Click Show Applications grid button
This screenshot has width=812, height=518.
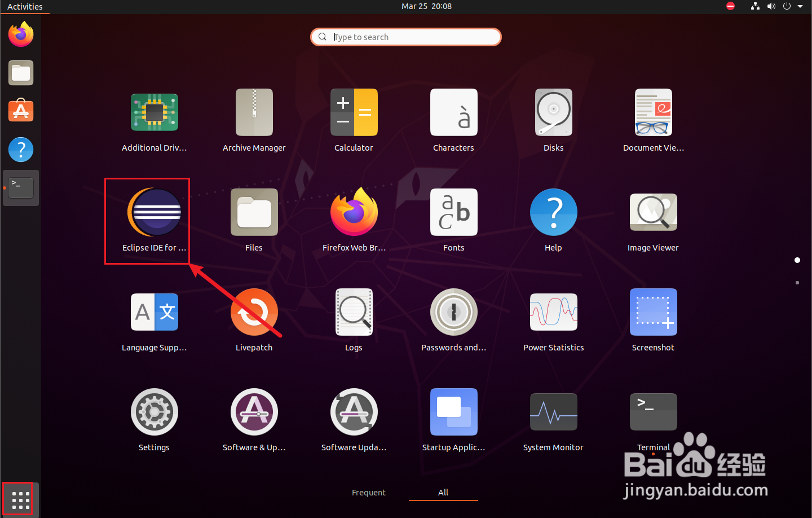point(21,499)
